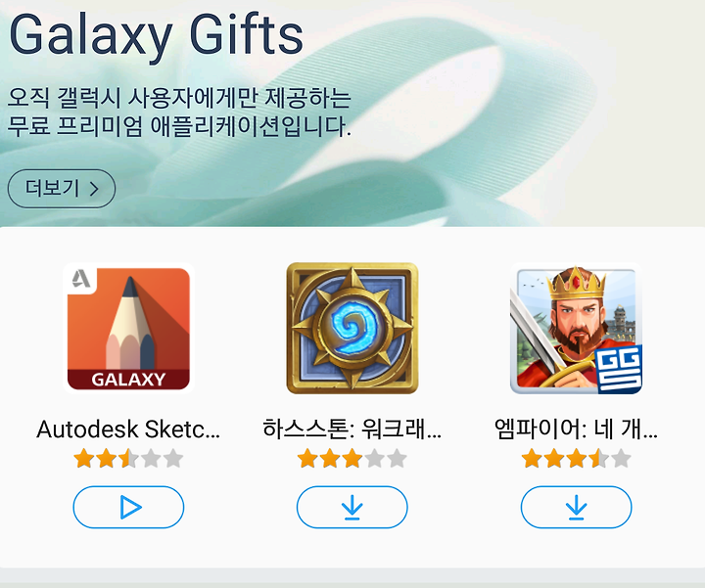Download 엠파이어 with the download arrow button
Viewport: 705px width, 588px height.
point(576,507)
